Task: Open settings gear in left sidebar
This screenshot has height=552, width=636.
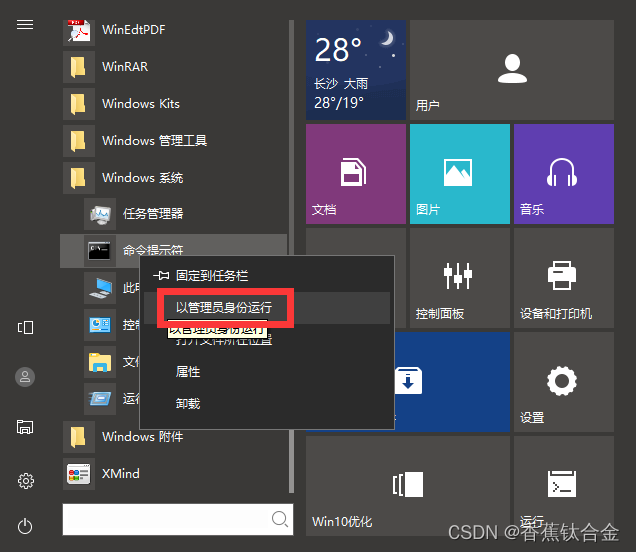Action: click(x=25, y=481)
